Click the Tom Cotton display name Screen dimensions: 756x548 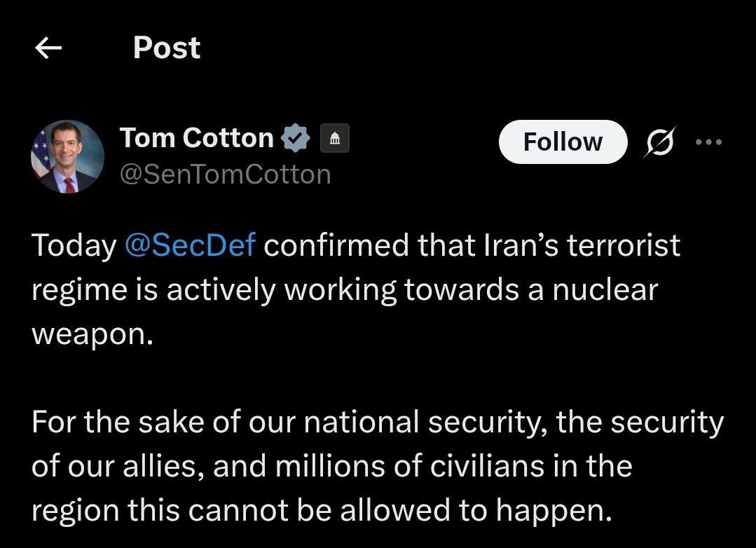pyautogui.click(x=196, y=137)
